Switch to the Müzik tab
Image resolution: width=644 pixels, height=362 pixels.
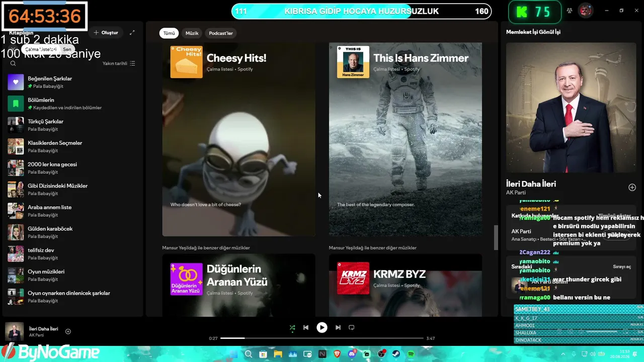[x=192, y=33]
